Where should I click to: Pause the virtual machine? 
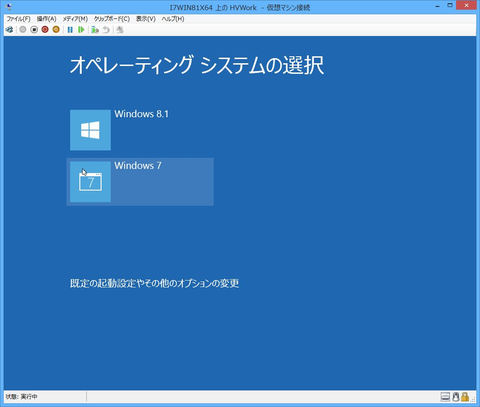70,30
